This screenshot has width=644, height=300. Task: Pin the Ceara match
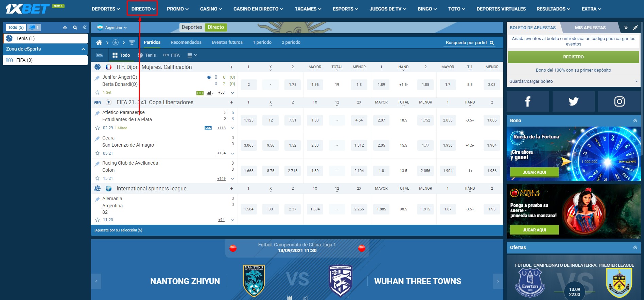pos(97,139)
